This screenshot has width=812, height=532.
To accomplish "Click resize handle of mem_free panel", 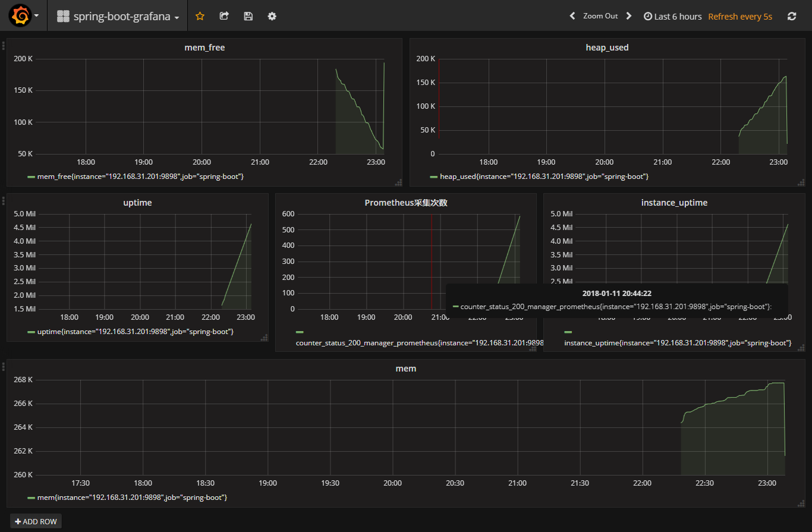I will (398, 182).
